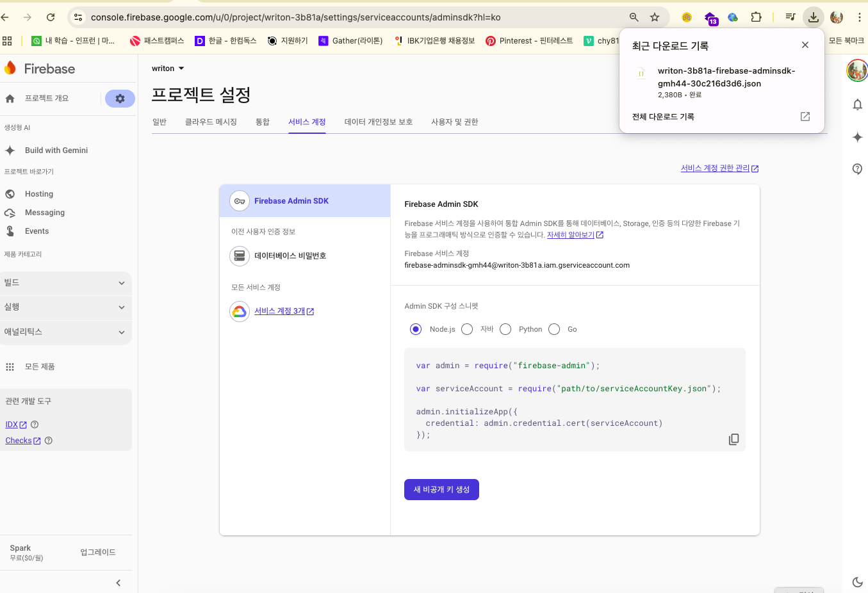
Task: Select the Python radio button
Action: tap(505, 329)
